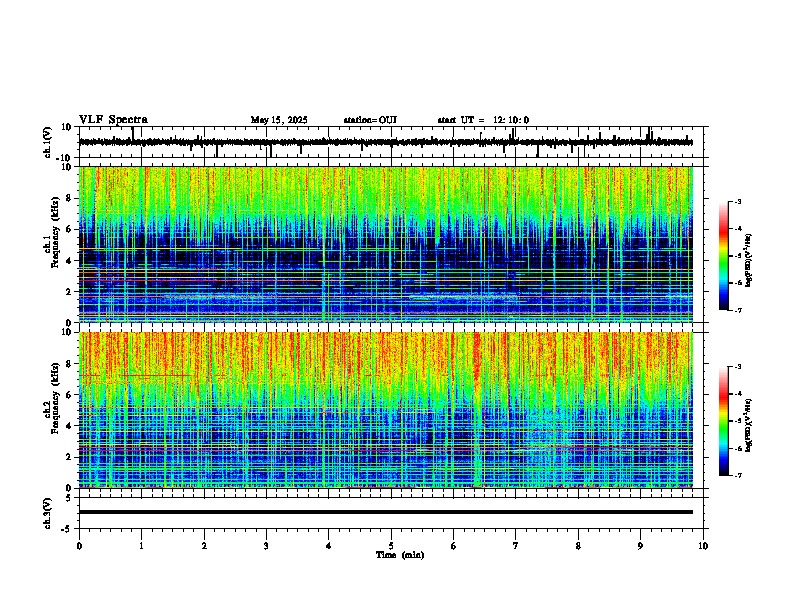
Task: Click the ch.1 colorbar log(PSD) label
Action: click(x=749, y=260)
